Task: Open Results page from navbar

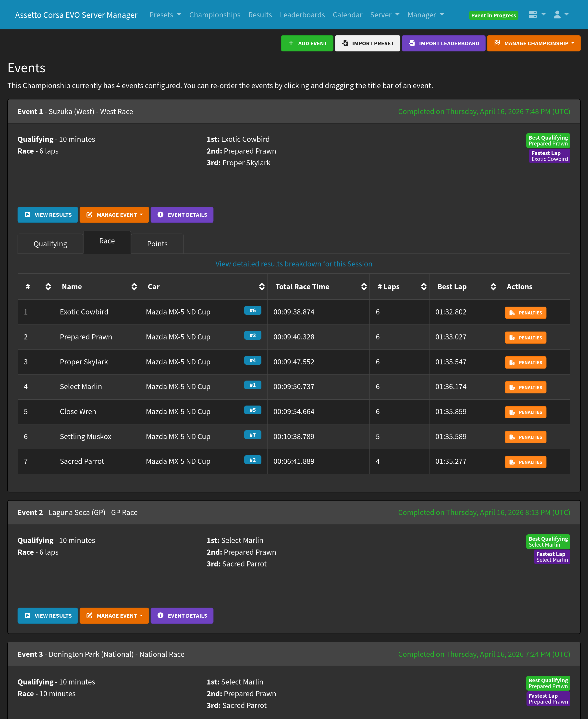Action: point(260,15)
